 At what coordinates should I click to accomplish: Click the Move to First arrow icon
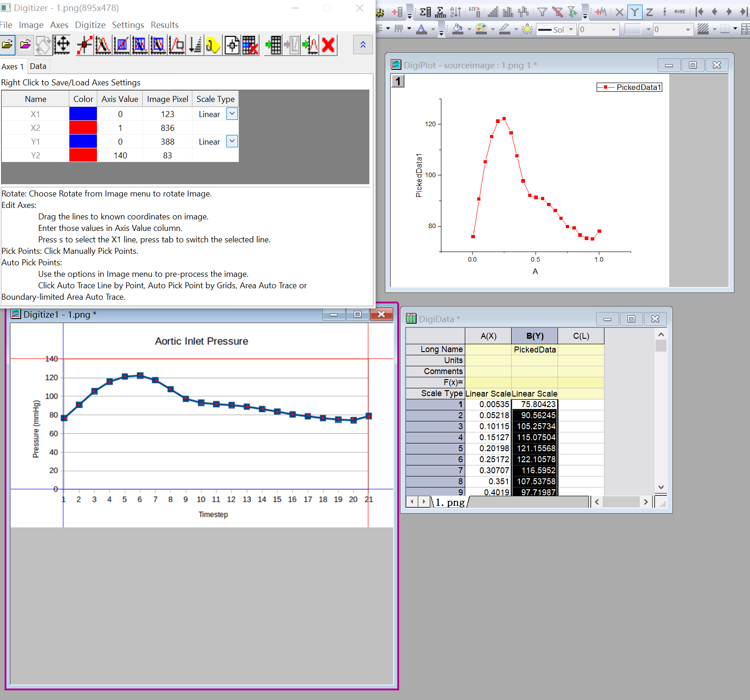[x=699, y=12]
